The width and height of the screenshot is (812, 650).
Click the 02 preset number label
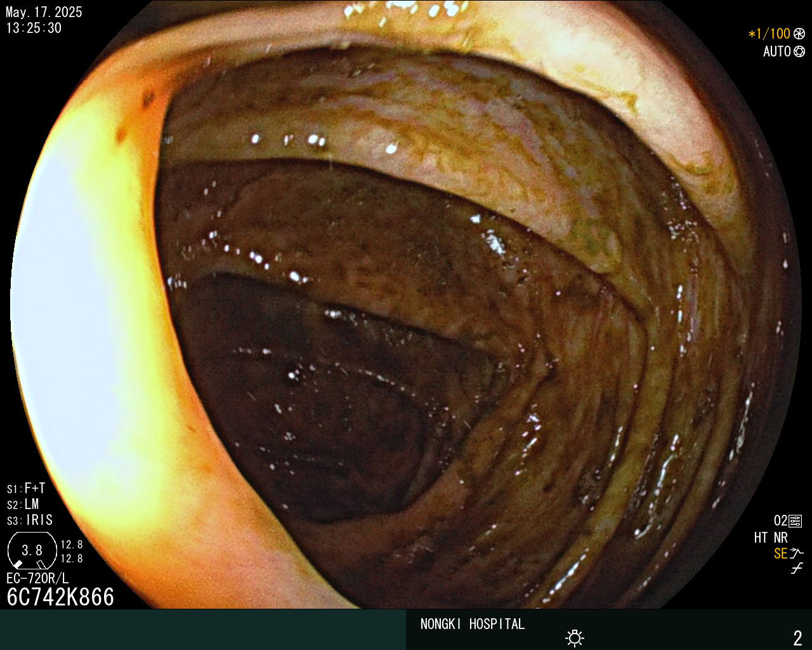pos(780,521)
